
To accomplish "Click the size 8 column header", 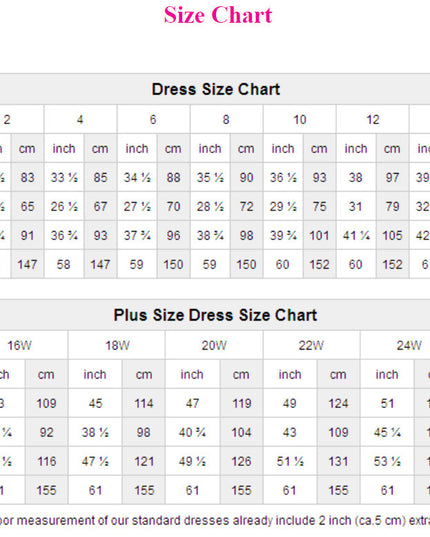I will (226, 119).
